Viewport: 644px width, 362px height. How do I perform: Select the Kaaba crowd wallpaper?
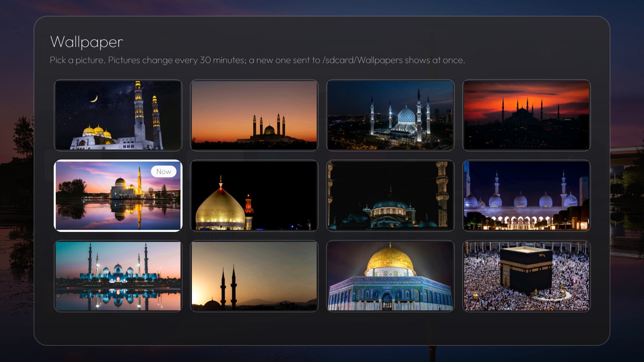click(526, 276)
